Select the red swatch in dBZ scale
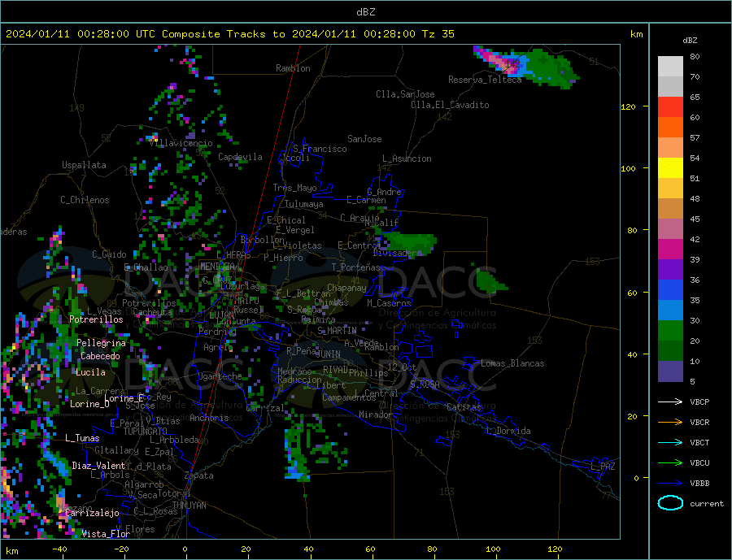The image size is (732, 560). click(x=670, y=106)
